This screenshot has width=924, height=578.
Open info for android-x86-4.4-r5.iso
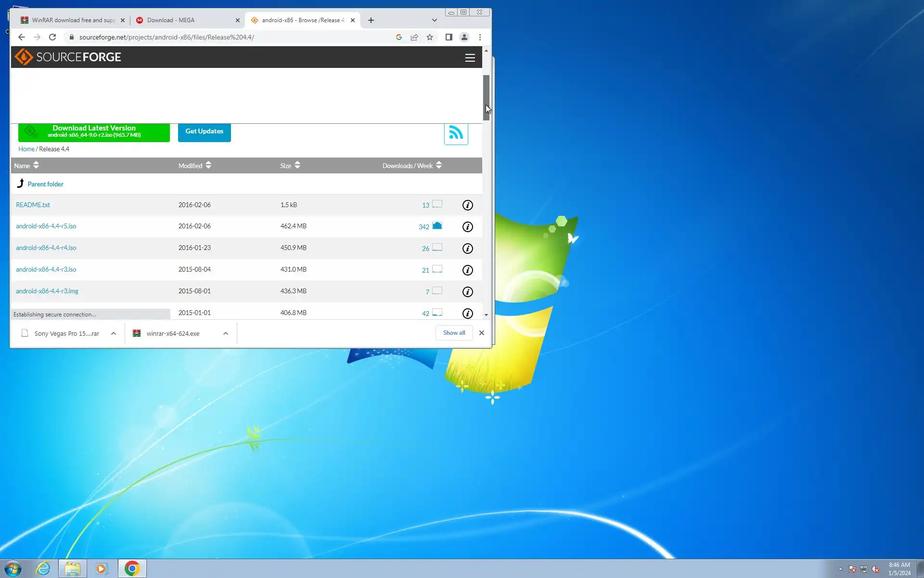pos(467,227)
